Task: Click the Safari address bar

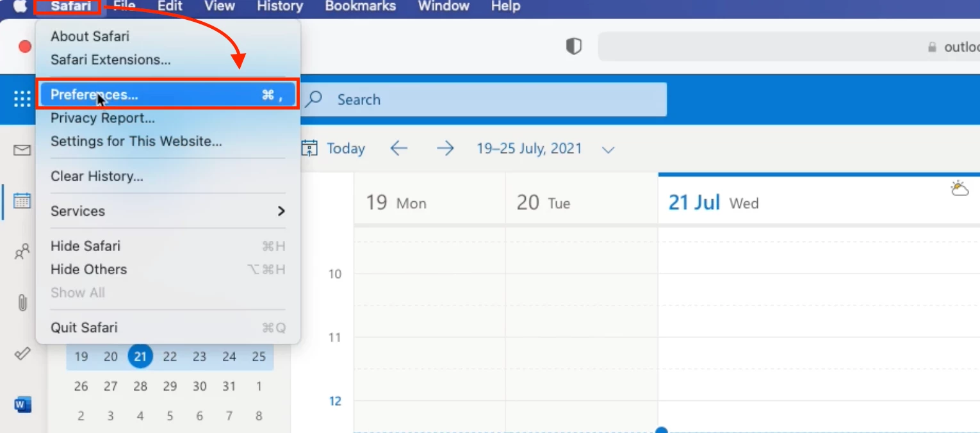Action: (789, 47)
